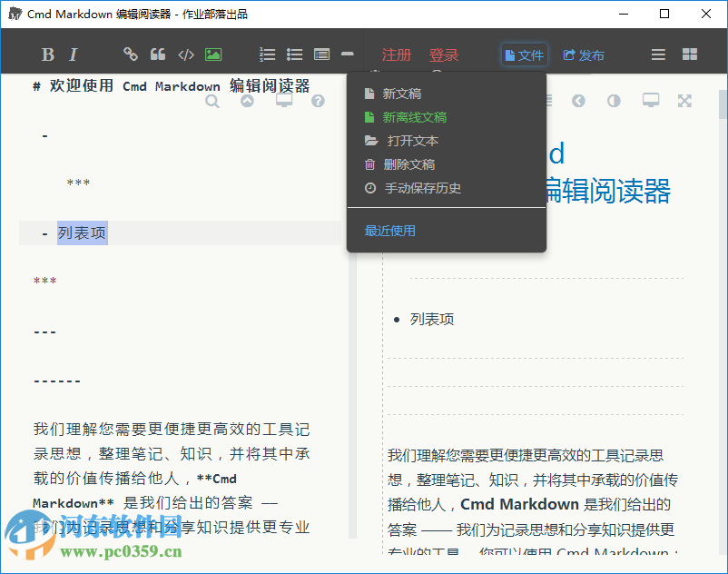Switch to reading view with the monitor icon

click(x=650, y=101)
